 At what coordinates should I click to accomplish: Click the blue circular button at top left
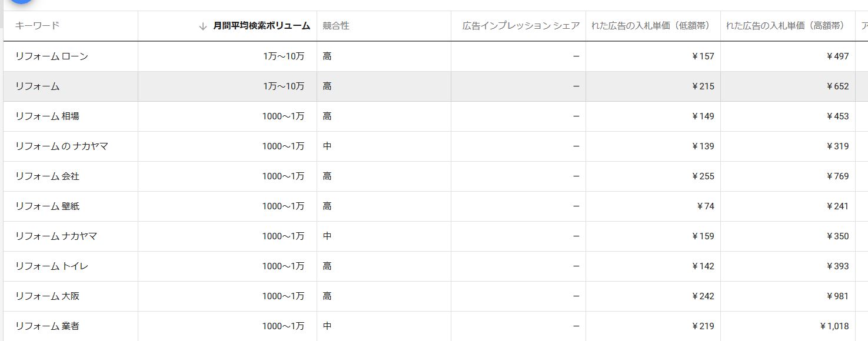21,3
